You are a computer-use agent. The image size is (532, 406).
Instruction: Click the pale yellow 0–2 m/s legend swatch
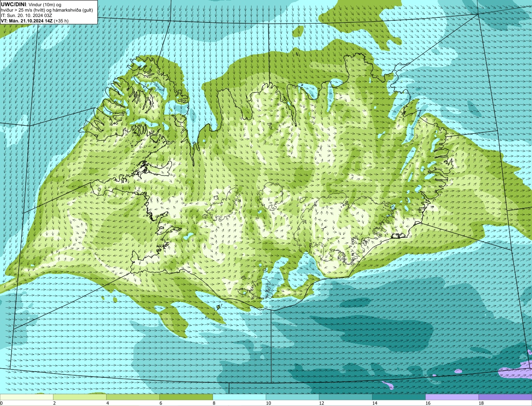[27, 397]
